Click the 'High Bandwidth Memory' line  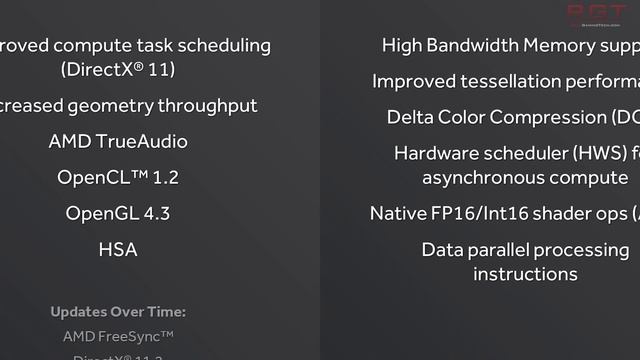pos(511,46)
